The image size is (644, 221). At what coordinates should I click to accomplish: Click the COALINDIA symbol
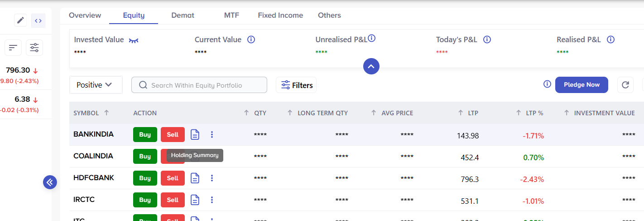[93, 156]
